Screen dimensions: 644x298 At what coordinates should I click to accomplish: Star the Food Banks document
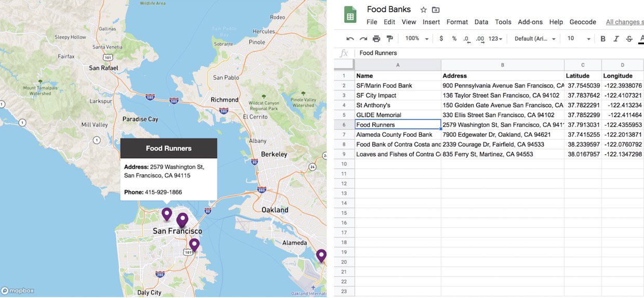pyautogui.click(x=423, y=10)
